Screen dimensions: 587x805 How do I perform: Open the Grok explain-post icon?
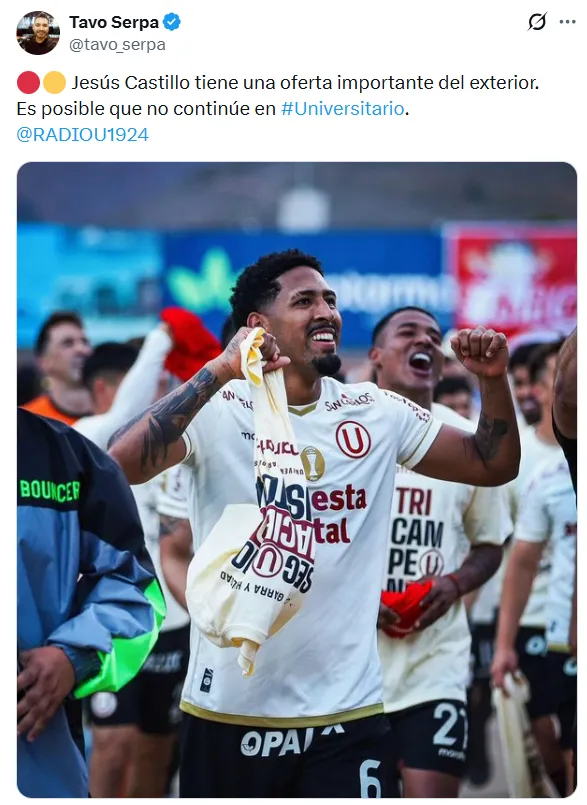537,22
